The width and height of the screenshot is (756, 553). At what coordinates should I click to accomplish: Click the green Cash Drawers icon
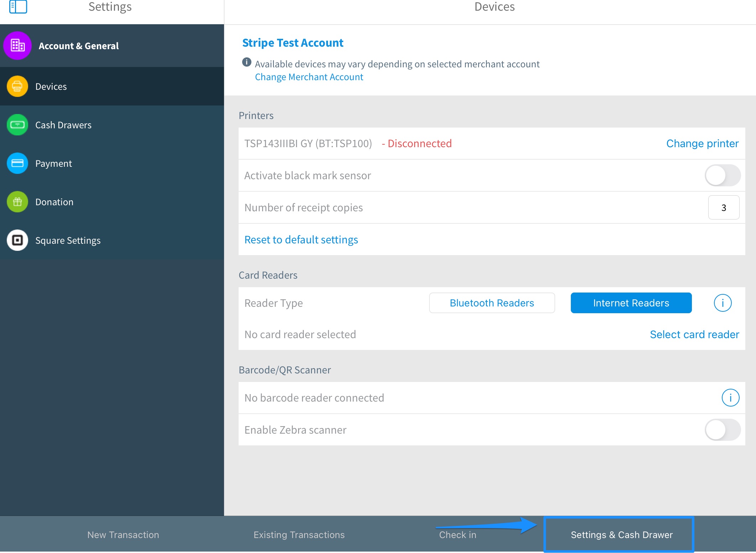[x=17, y=125]
